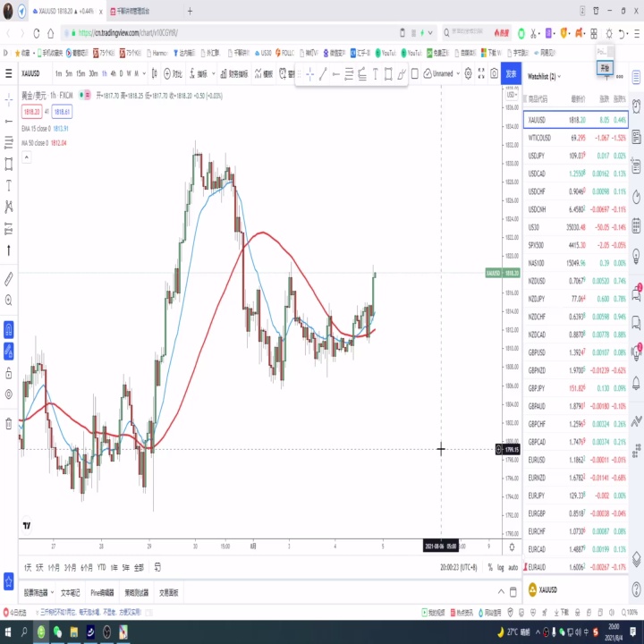
Task: Open the 模板 indicator templates button
Action: point(264,73)
